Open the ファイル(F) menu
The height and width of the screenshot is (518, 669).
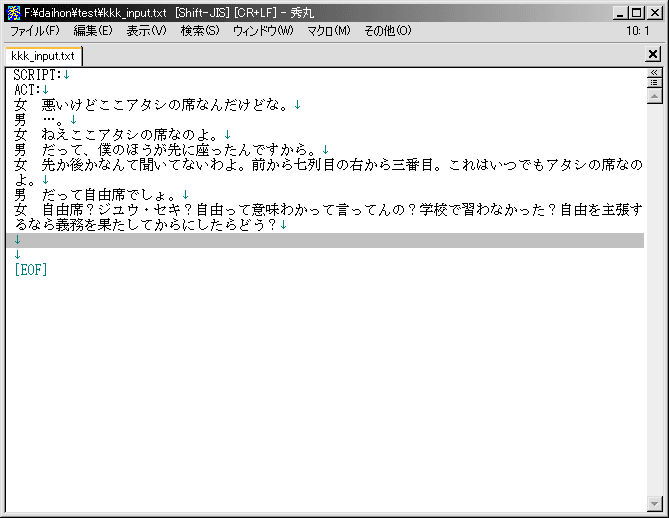pyautogui.click(x=35, y=31)
